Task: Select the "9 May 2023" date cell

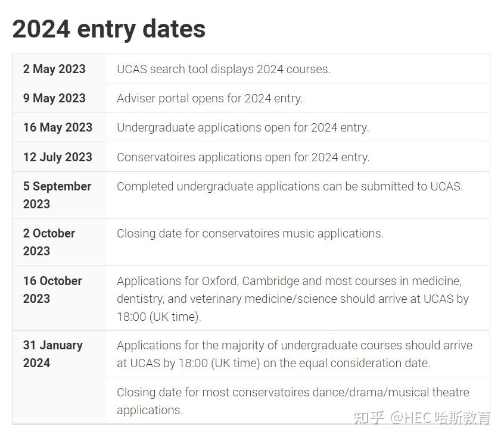Action: [x=54, y=98]
